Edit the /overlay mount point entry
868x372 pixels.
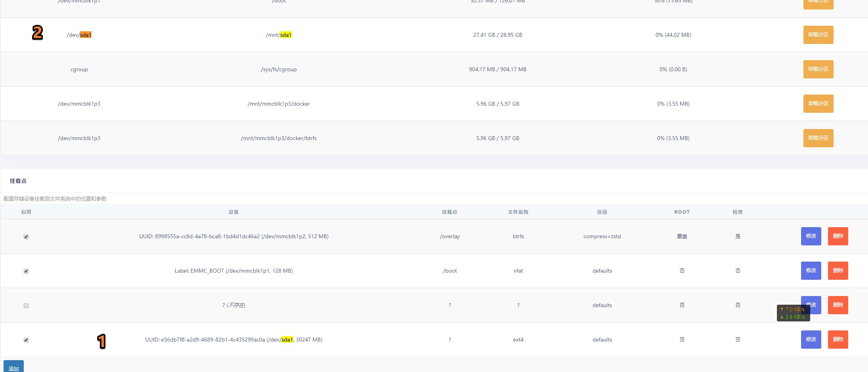(811, 236)
